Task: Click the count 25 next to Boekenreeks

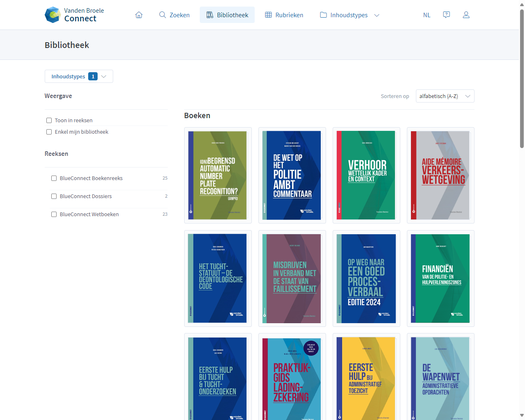Action: (165, 178)
